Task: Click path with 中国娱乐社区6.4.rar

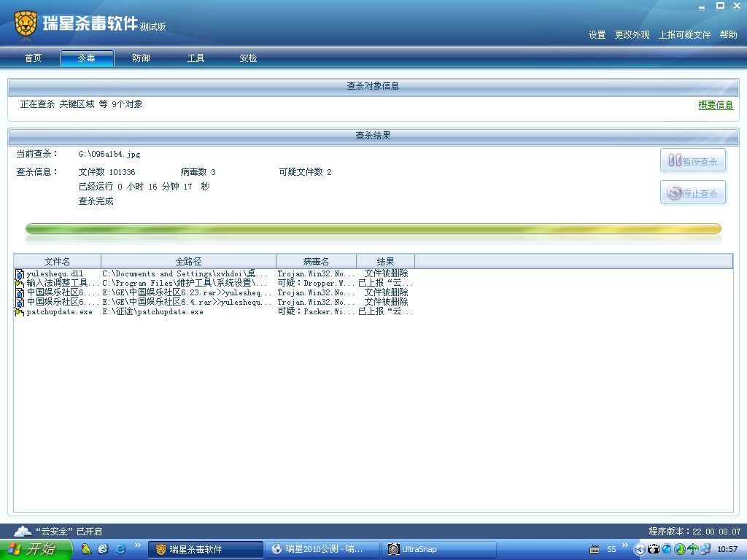Action: tap(187, 303)
